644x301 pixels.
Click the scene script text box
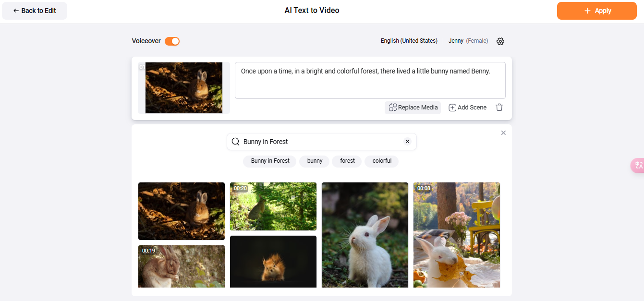[x=370, y=80]
